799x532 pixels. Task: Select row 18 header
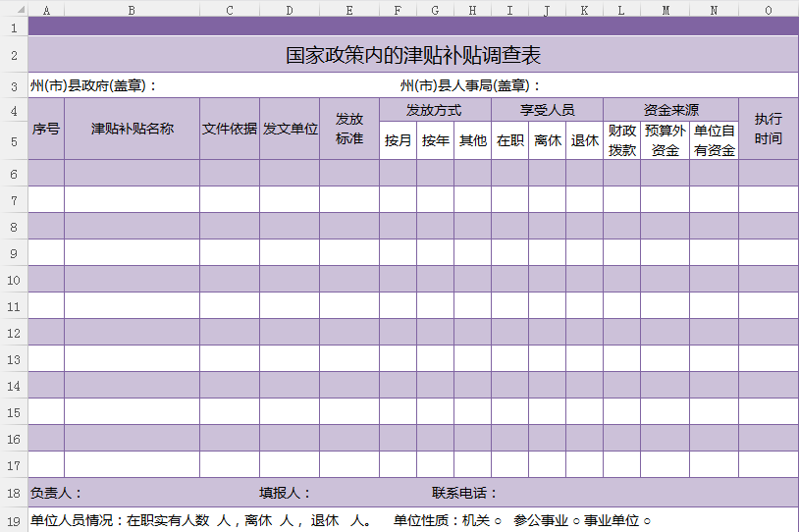pyautogui.click(x=14, y=493)
